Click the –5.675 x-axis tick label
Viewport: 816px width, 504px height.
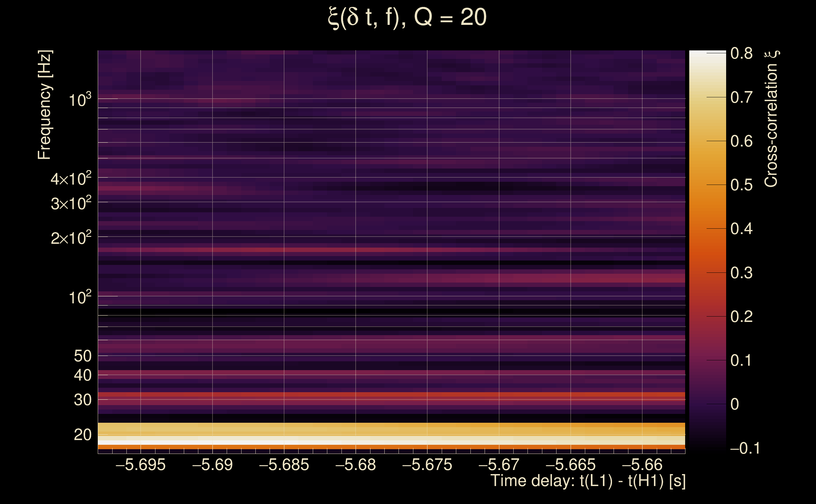tap(427, 465)
